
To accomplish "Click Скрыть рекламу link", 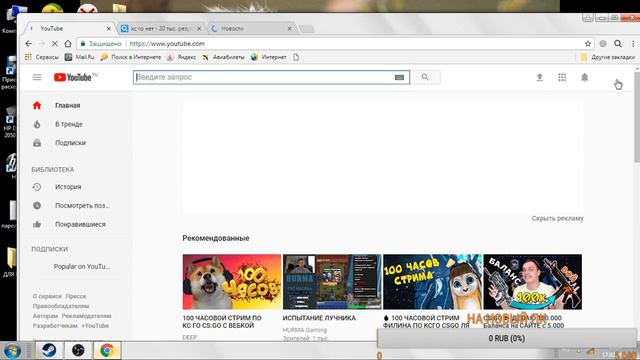I will coord(558,218).
